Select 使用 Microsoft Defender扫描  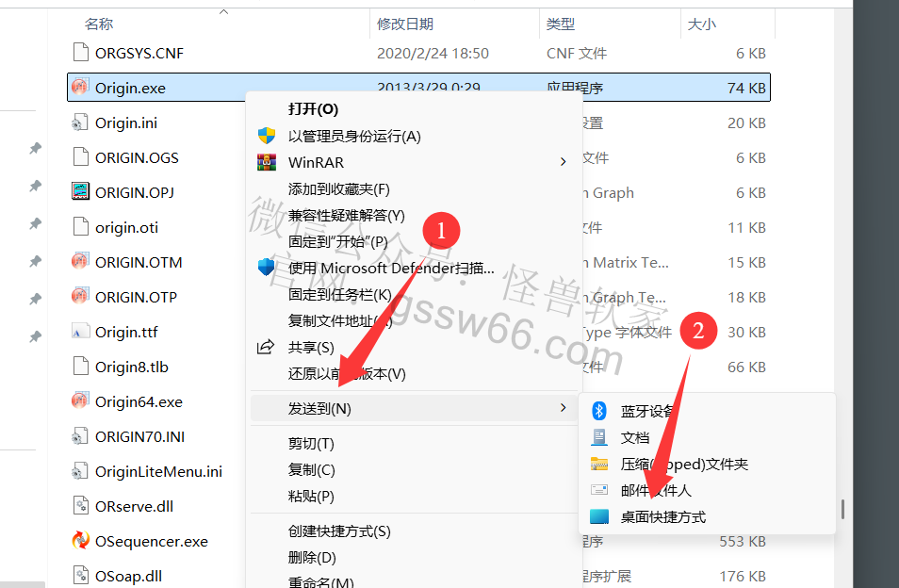(x=391, y=269)
